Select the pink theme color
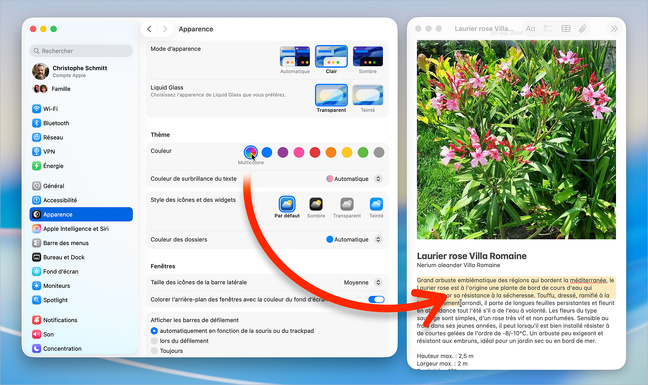Screen dimensions: 648x385 (x=299, y=152)
